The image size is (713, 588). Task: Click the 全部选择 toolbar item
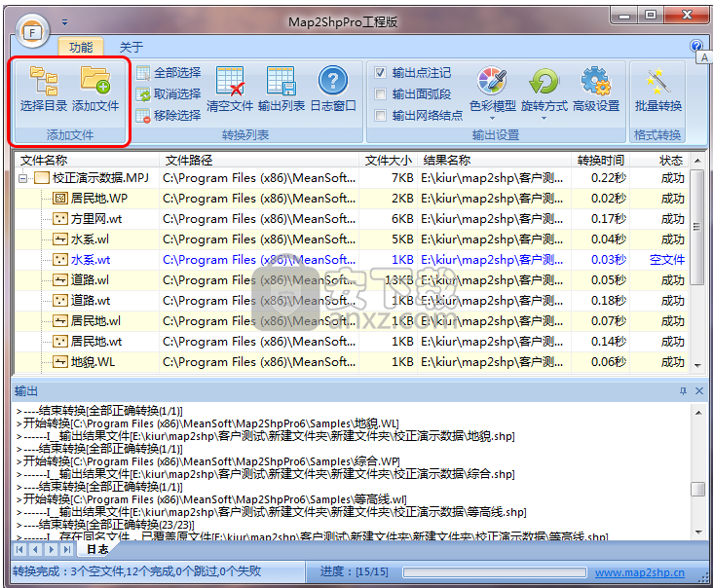click(169, 73)
